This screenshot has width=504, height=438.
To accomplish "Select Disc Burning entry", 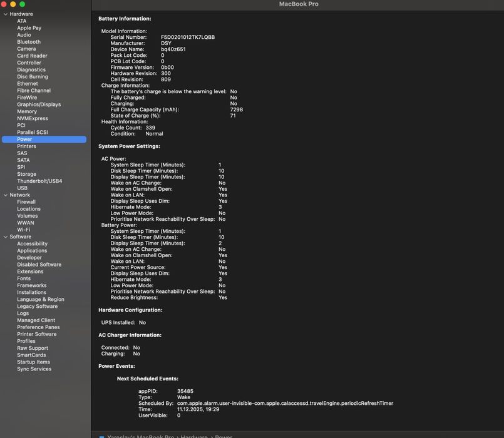I will [33, 77].
